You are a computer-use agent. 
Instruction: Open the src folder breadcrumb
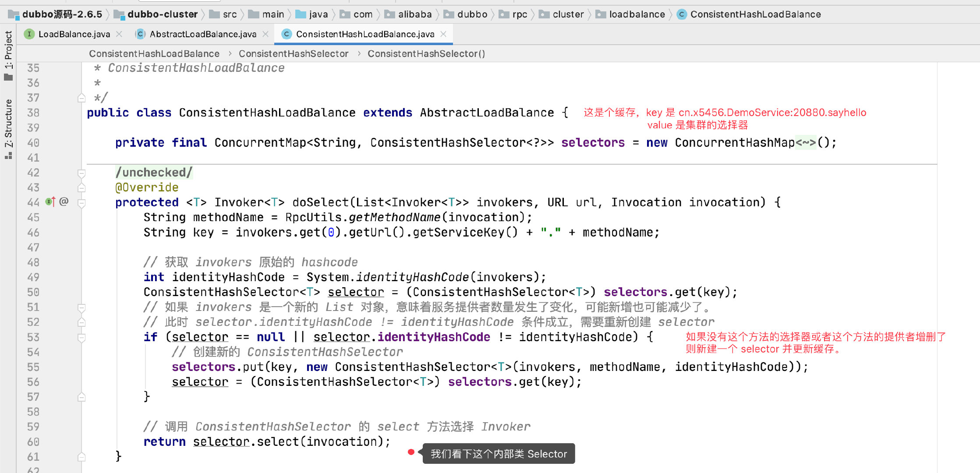click(x=223, y=14)
